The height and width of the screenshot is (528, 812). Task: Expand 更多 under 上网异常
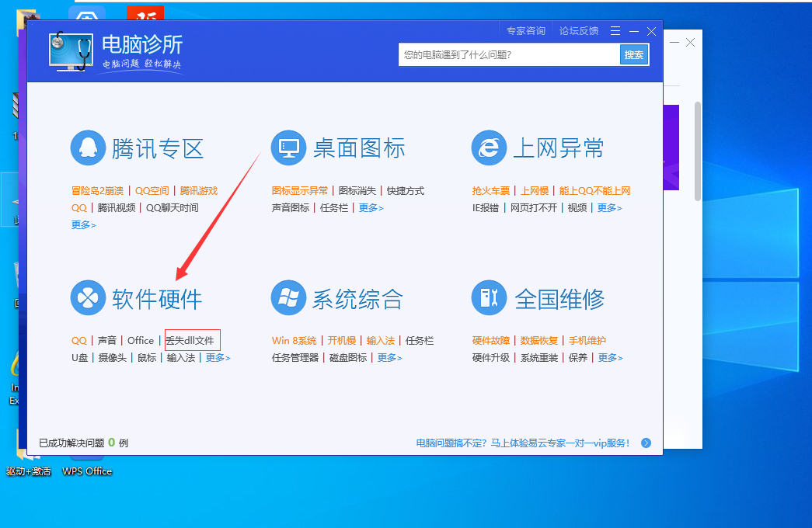click(609, 208)
